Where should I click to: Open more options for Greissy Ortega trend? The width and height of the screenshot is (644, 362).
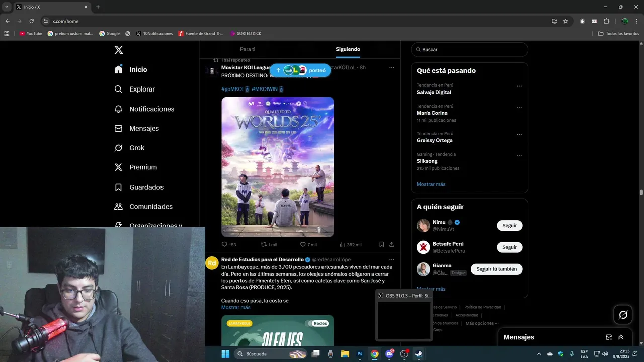pos(519,135)
